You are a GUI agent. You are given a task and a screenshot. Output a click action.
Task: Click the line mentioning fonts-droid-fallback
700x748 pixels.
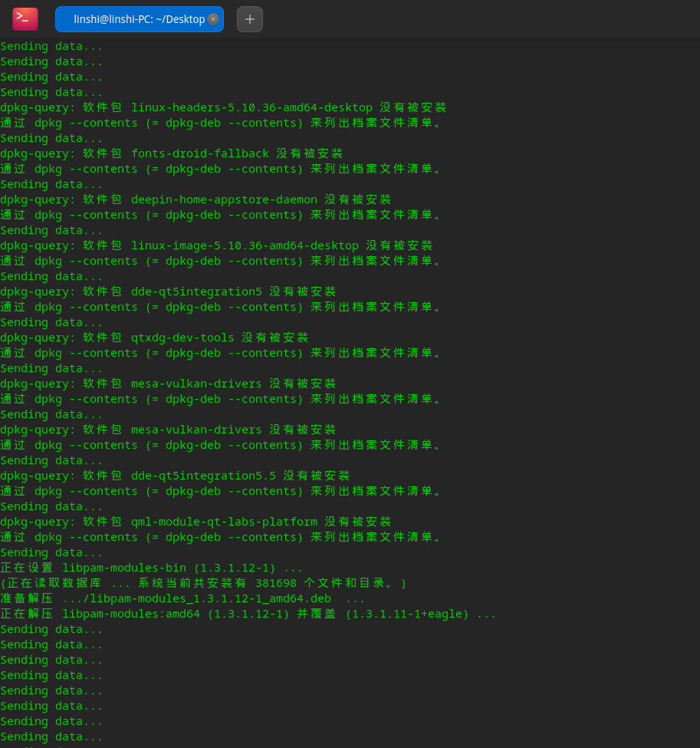[x=172, y=153]
